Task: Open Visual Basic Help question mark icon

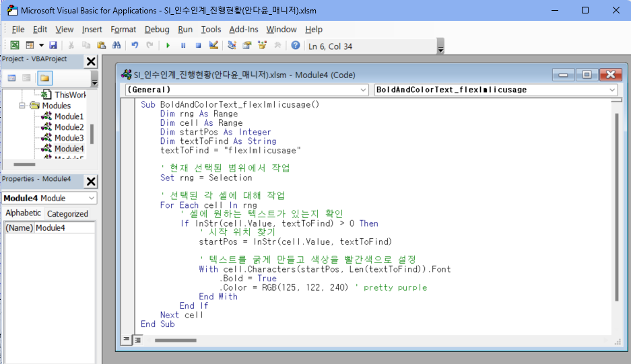Action: click(296, 45)
